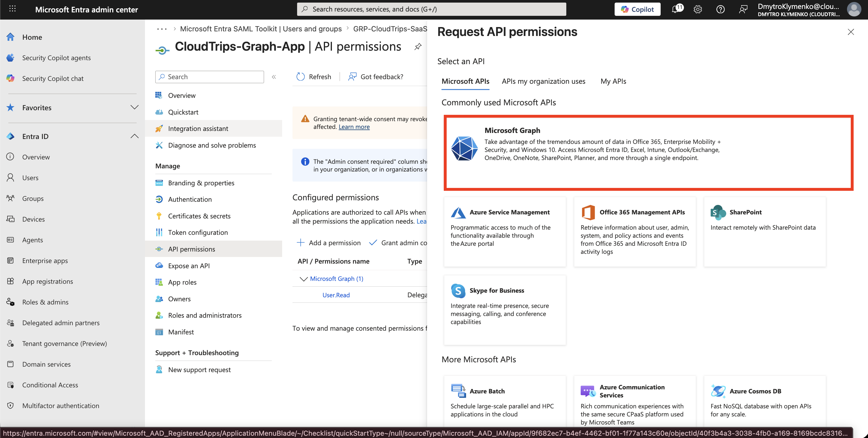Image resolution: width=868 pixels, height=438 pixels.
Task: Open Security Copilot chat
Action: (53, 78)
